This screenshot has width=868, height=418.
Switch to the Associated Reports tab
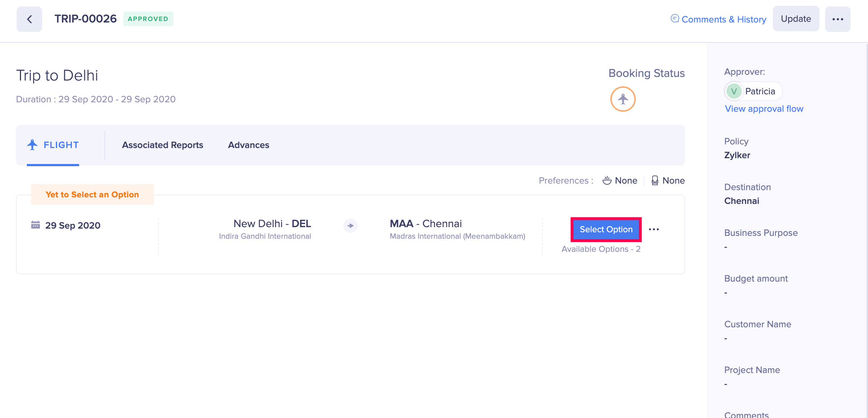click(x=163, y=145)
